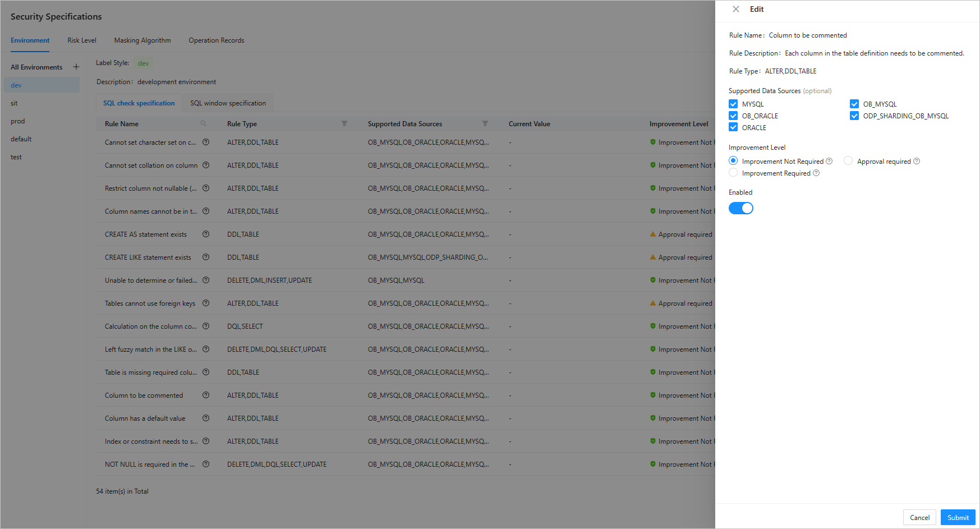Click help icon beside Improvement Required option
980x529 pixels.
816,173
